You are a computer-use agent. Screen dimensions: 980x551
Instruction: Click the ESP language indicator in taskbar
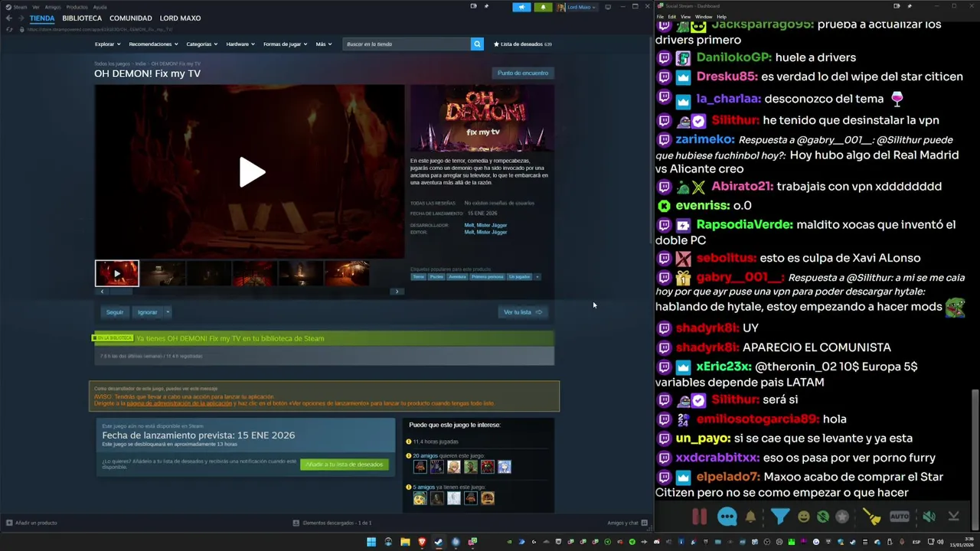click(x=916, y=542)
